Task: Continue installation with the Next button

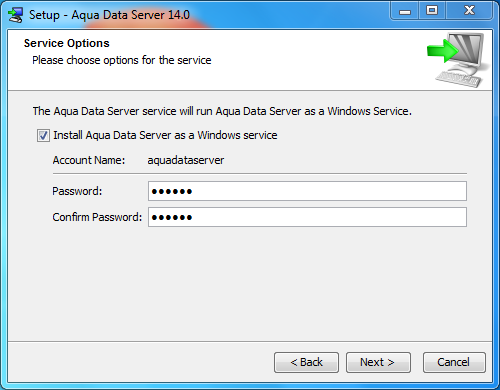Action: click(378, 362)
